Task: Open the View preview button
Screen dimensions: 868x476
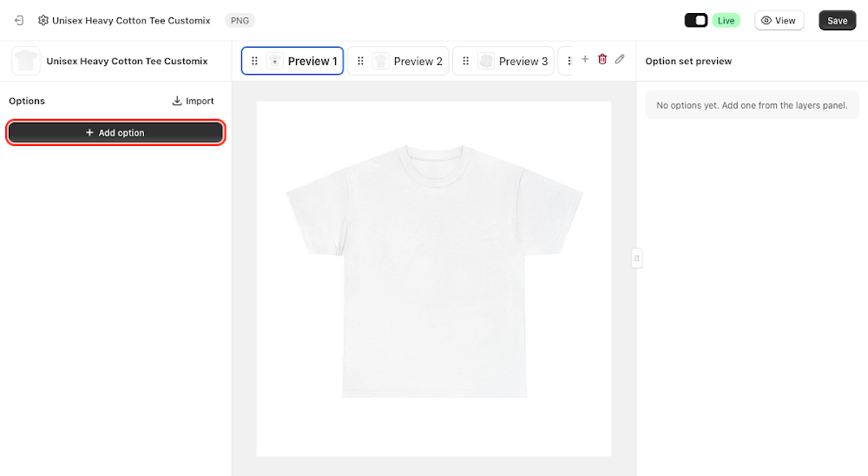Action: point(779,21)
